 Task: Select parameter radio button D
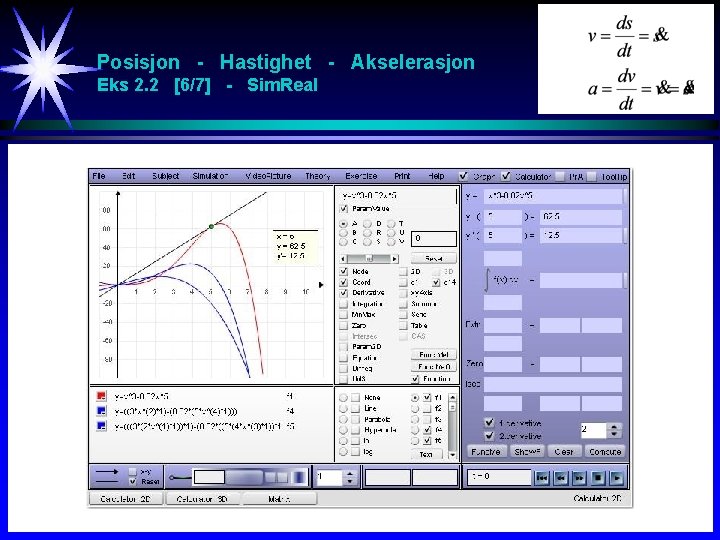tap(367, 224)
